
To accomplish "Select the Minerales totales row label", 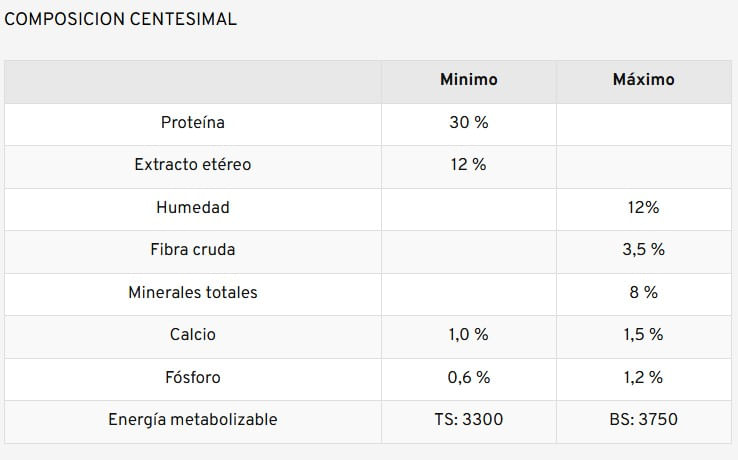I will [x=193, y=293].
